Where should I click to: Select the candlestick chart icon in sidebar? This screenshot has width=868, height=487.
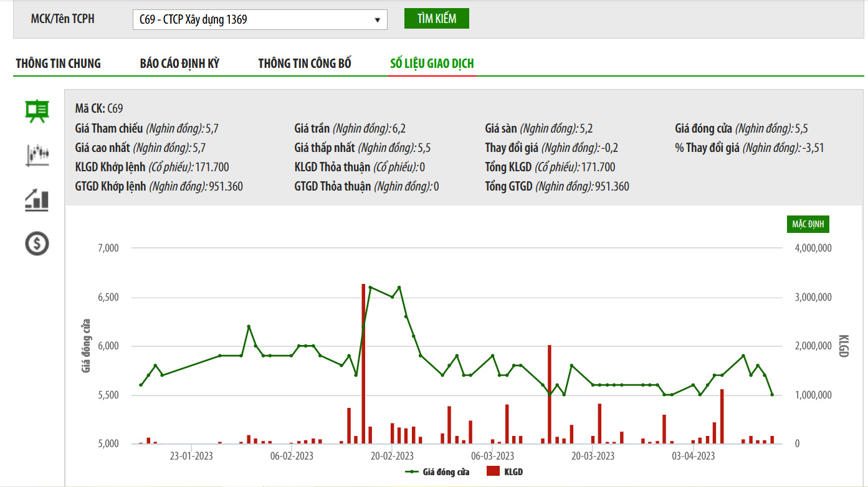[x=37, y=155]
